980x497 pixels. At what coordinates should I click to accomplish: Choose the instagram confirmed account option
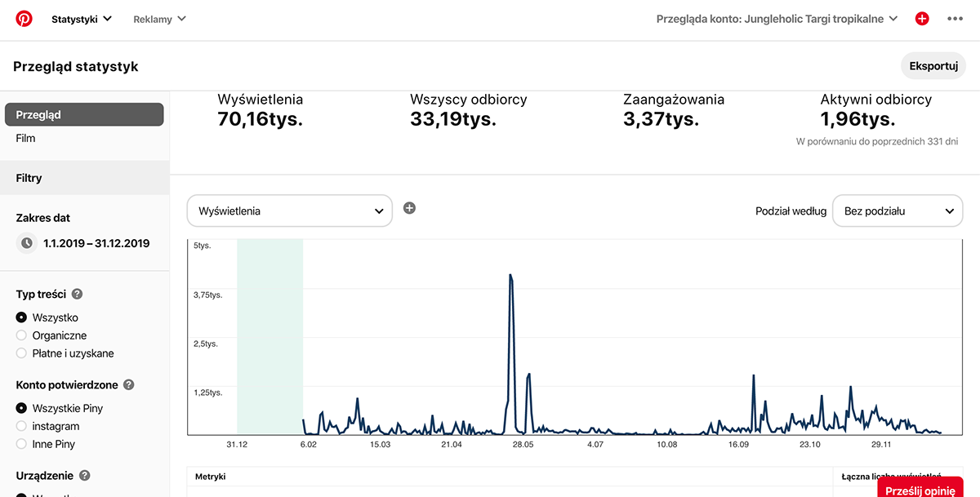(22, 426)
